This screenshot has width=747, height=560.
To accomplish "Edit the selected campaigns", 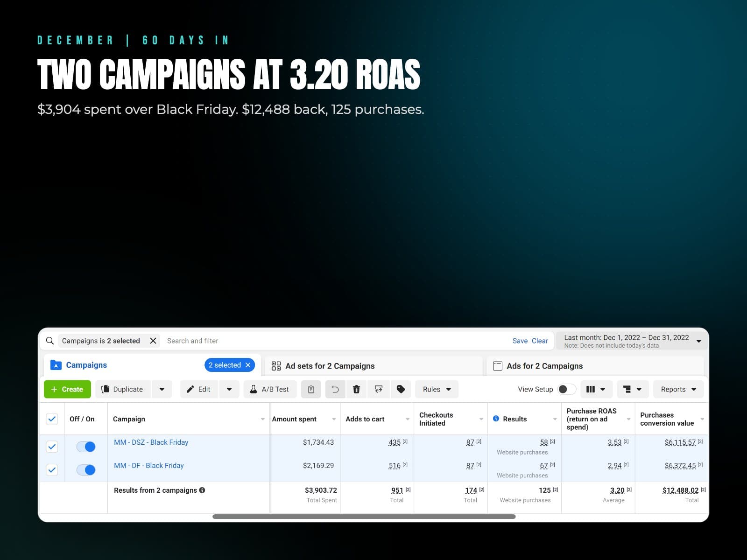I will [199, 389].
